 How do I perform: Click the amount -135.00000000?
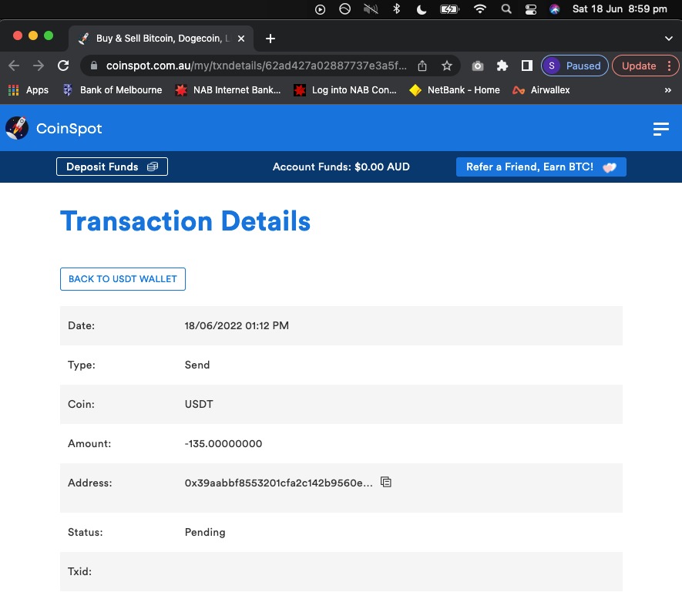coord(223,444)
